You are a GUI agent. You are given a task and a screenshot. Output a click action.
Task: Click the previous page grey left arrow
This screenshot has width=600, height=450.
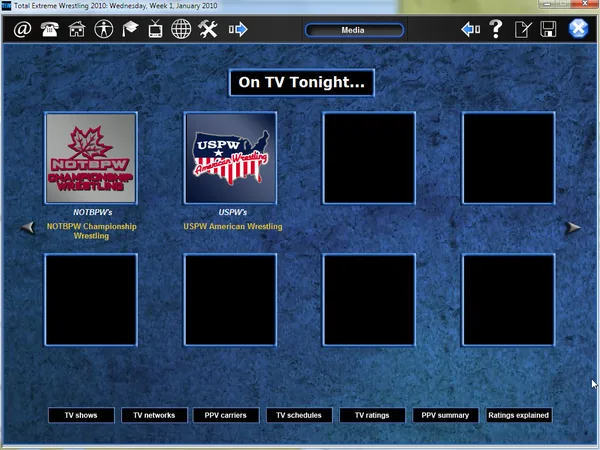28,228
